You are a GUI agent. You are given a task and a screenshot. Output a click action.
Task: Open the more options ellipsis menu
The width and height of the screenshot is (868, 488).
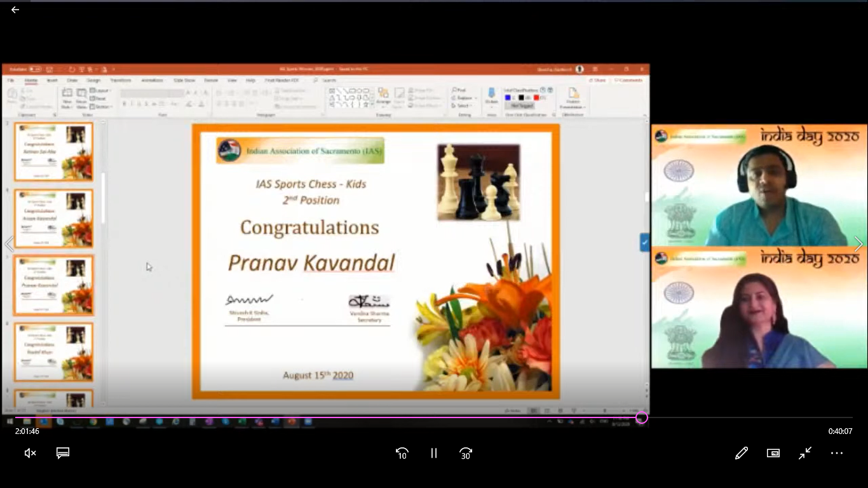coord(837,453)
